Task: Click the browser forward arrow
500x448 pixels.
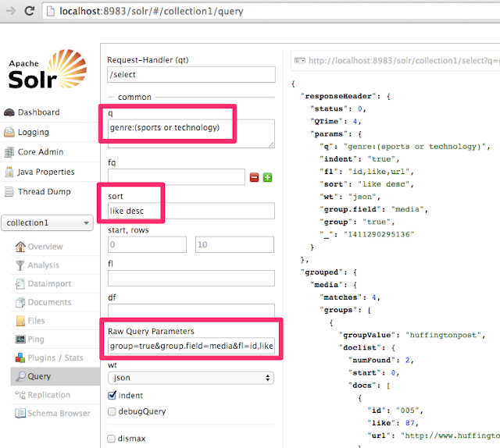Action: point(11,11)
